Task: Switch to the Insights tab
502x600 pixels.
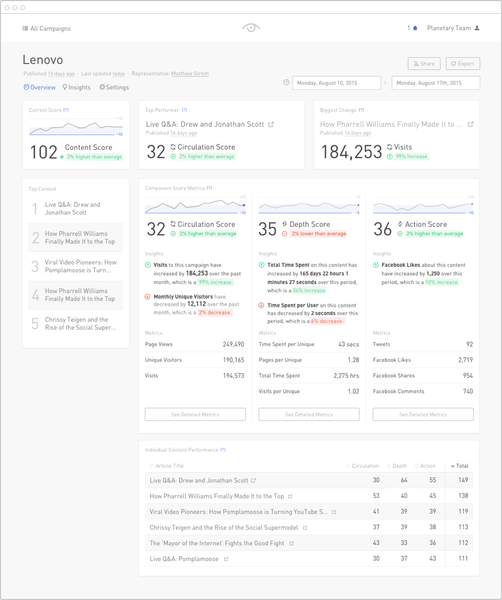Action: pyautogui.click(x=77, y=87)
